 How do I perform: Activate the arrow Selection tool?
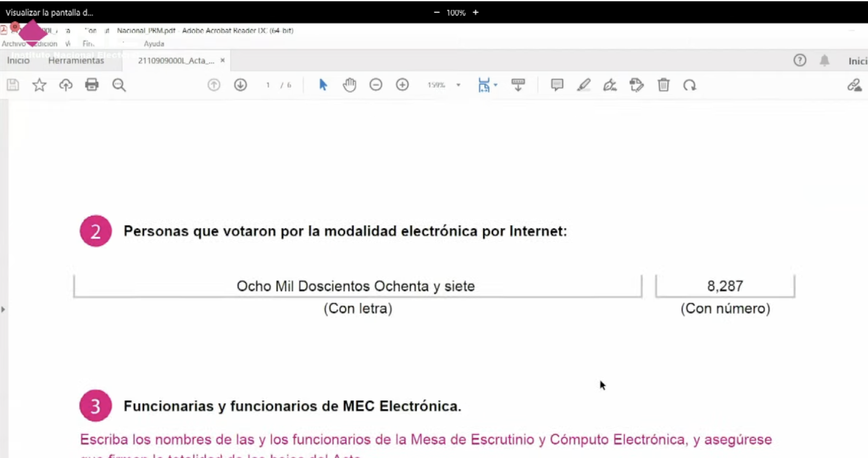pyautogui.click(x=323, y=85)
